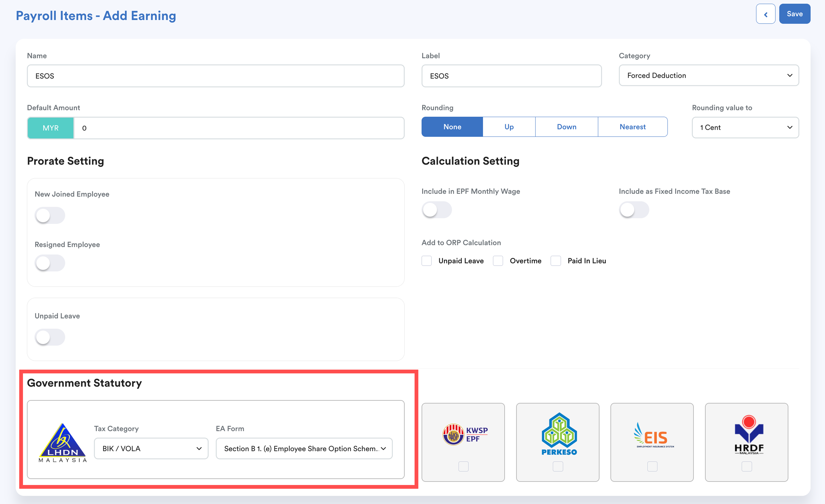The height and width of the screenshot is (504, 825).
Task: Expand the Rounding value to dropdown
Action: (745, 128)
